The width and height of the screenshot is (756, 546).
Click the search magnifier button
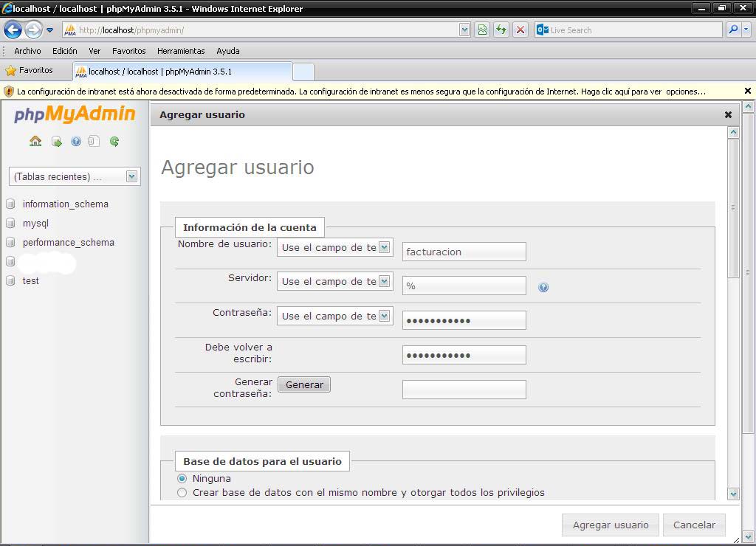pos(733,30)
